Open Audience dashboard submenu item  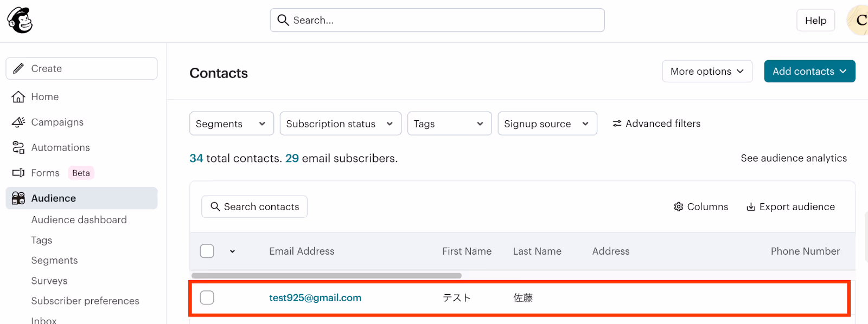79,219
